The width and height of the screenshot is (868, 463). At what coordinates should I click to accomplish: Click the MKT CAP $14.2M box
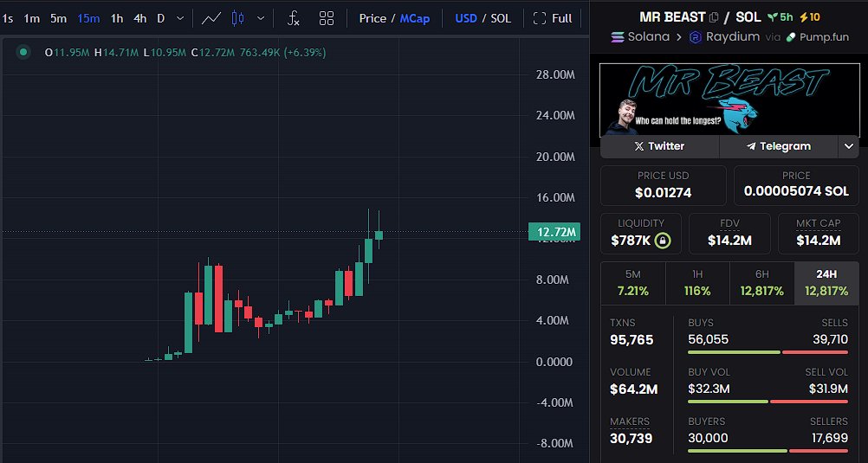tap(818, 233)
